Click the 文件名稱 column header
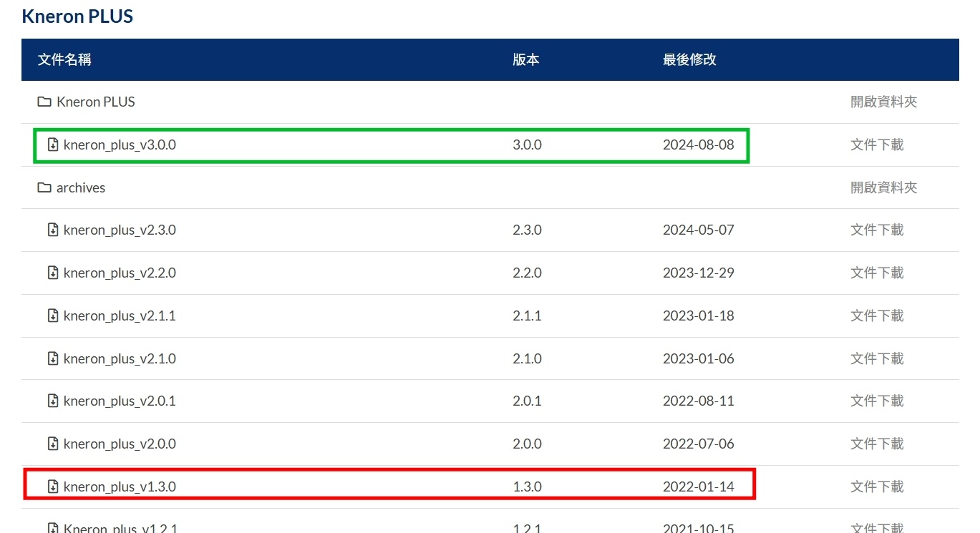Viewport: 980px width, 533px height. pyautogui.click(x=64, y=59)
